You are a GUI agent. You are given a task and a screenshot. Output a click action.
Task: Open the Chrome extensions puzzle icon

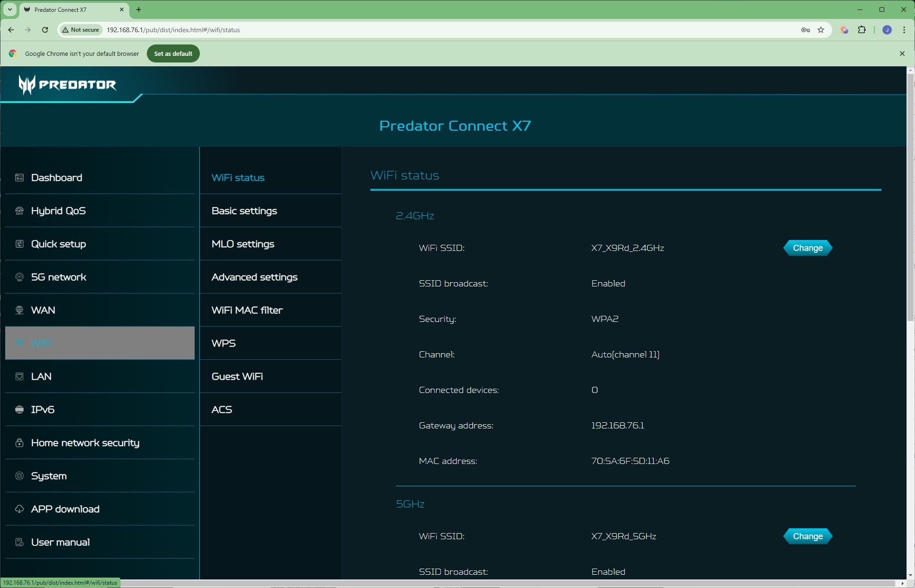[861, 30]
